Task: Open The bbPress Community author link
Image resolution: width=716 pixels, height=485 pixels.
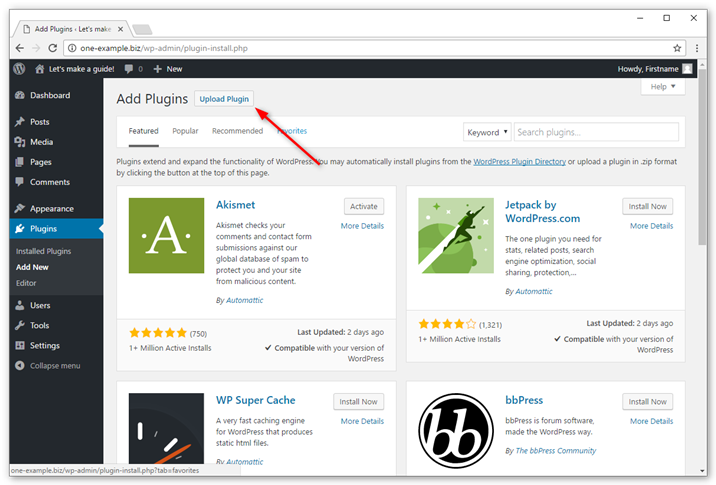Action: pos(556,451)
